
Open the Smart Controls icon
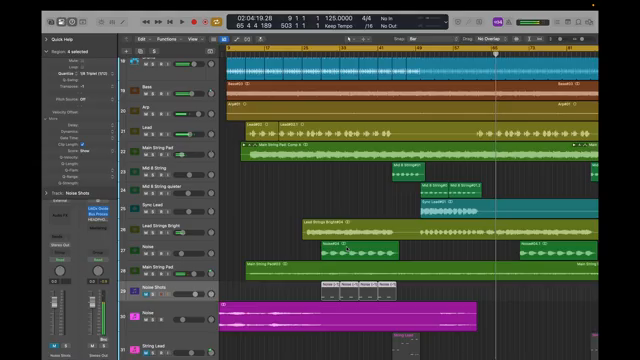coord(101,22)
